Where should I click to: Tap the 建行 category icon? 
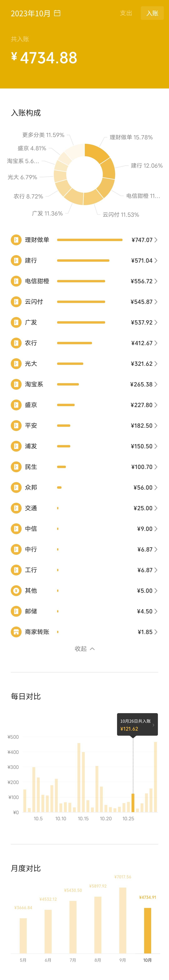16,261
